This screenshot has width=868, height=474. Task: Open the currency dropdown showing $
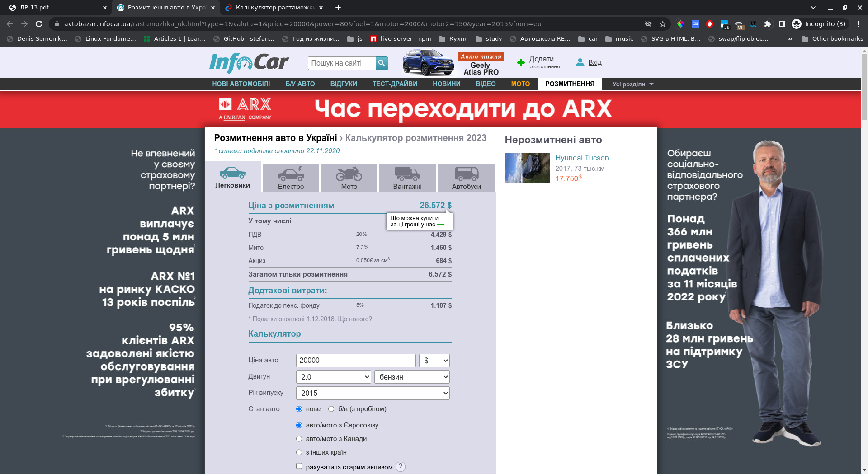coord(434,361)
